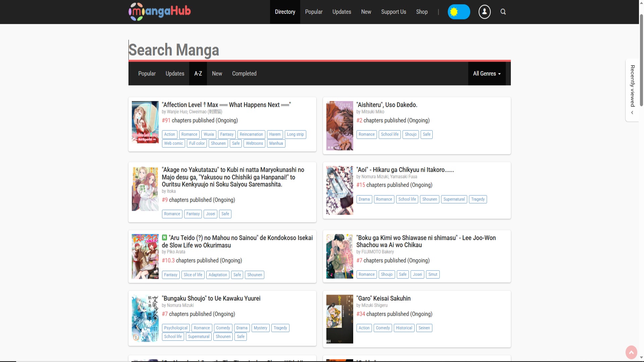Click the author Mitsuki Miko link

[373, 112]
